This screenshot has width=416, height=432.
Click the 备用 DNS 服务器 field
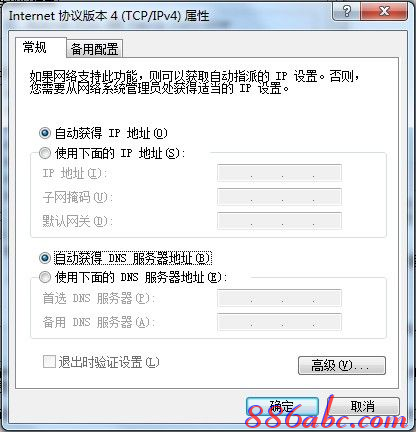279,322
